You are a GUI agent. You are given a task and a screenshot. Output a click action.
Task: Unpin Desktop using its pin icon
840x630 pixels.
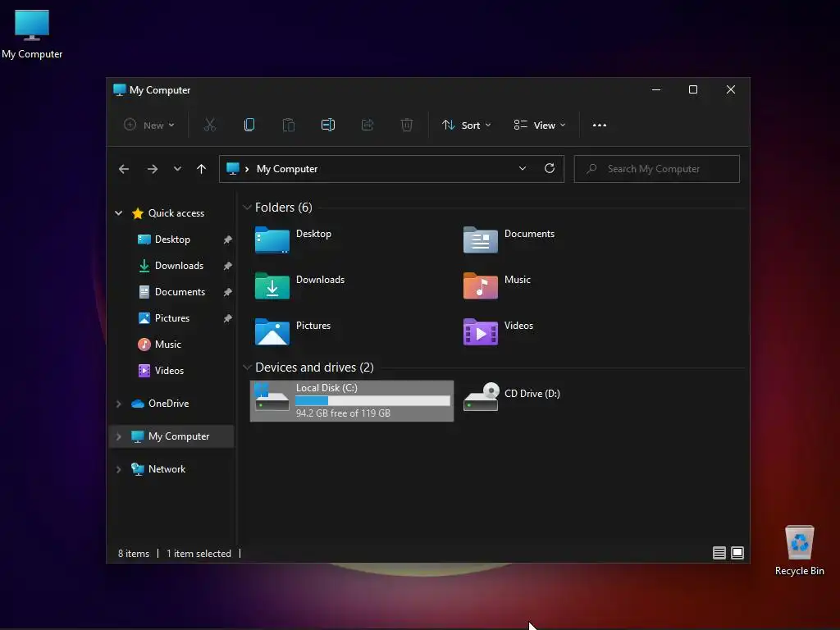[x=228, y=240]
